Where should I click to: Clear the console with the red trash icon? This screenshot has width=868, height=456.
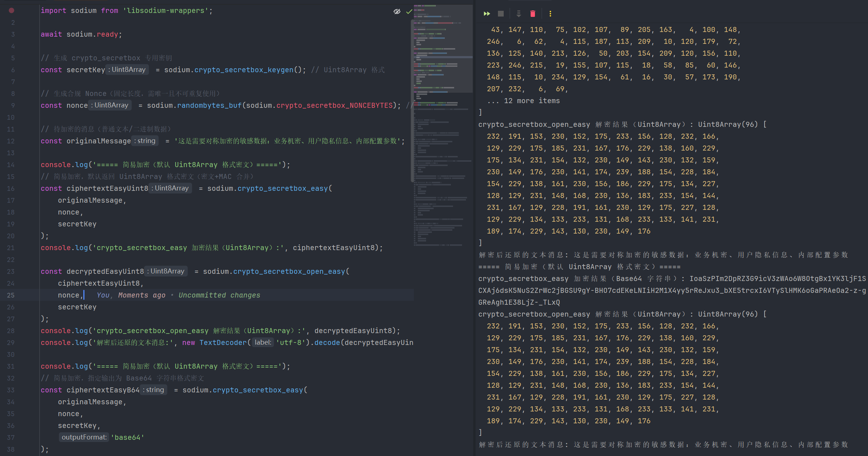(x=533, y=14)
